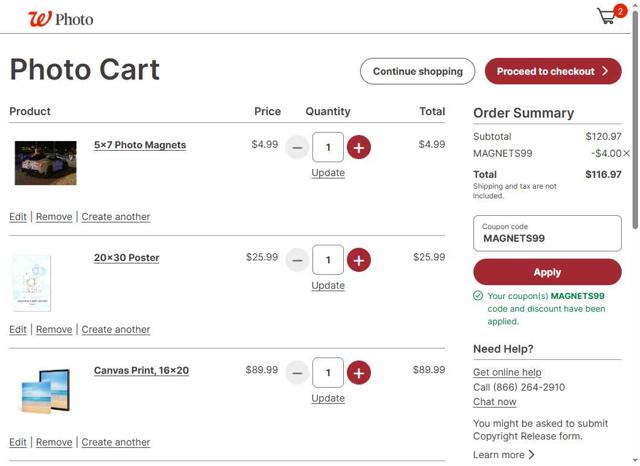The height and width of the screenshot is (466, 640).
Task: Decrease quantity of 20×30 Poster
Action: click(x=297, y=260)
